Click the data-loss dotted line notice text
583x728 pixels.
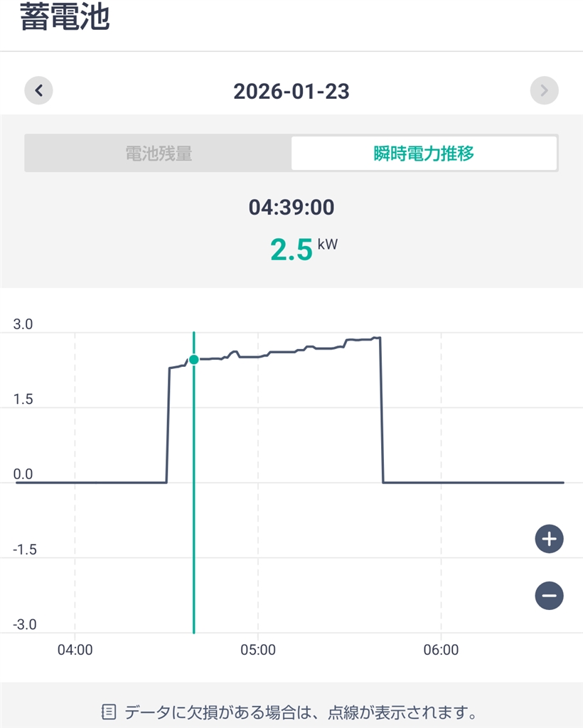coord(300,711)
